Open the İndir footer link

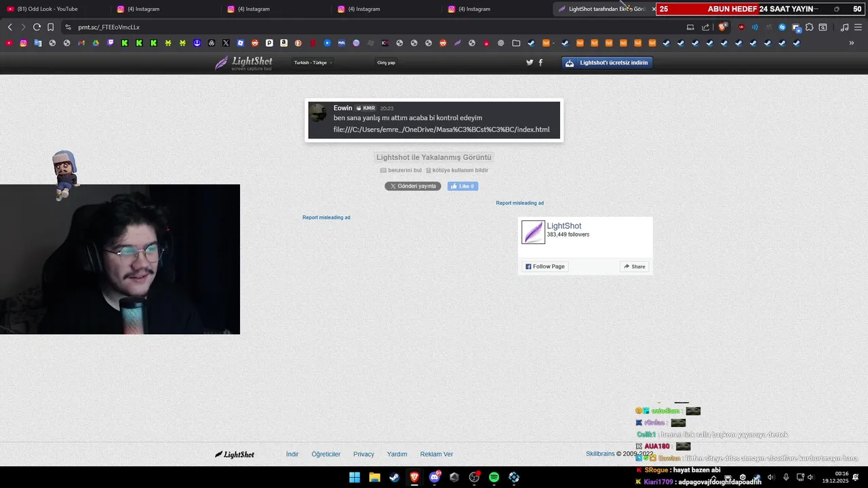point(292,454)
